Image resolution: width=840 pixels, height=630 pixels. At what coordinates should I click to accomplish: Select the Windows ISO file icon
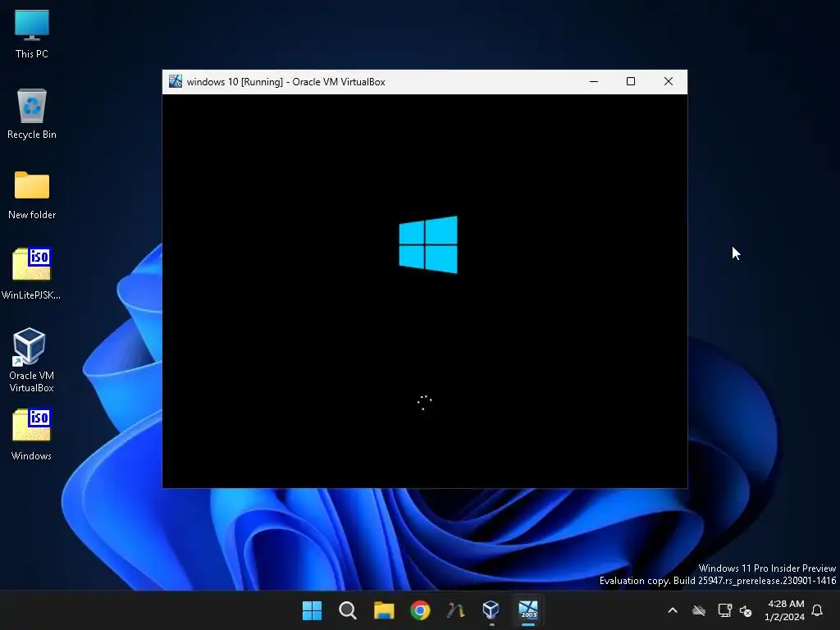click(32, 435)
